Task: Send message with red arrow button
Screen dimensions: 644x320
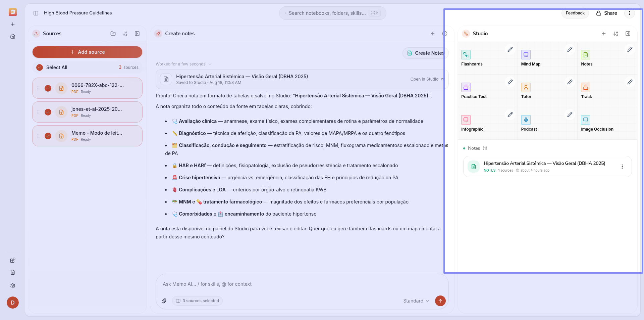Action: [x=440, y=301]
